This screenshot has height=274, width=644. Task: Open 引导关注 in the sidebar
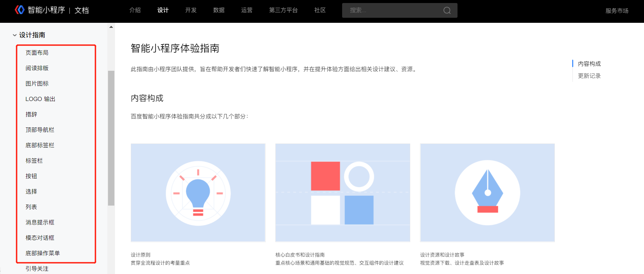click(x=37, y=269)
